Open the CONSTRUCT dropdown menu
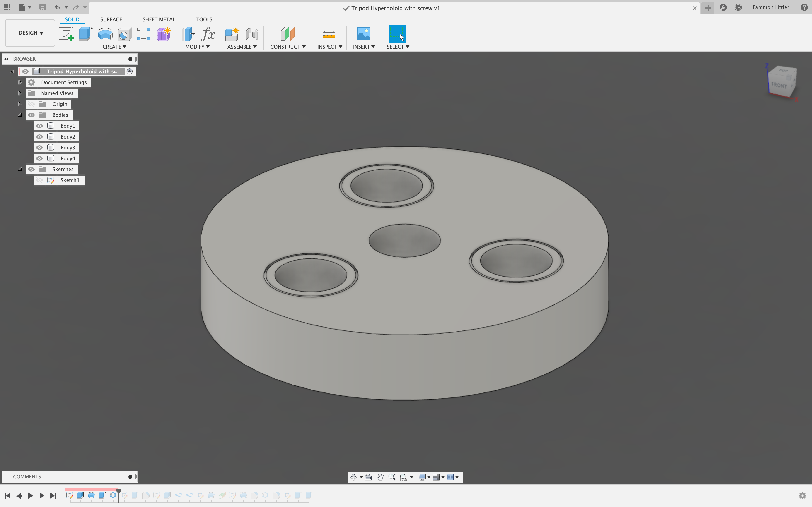The height and width of the screenshot is (507, 812). point(288,47)
